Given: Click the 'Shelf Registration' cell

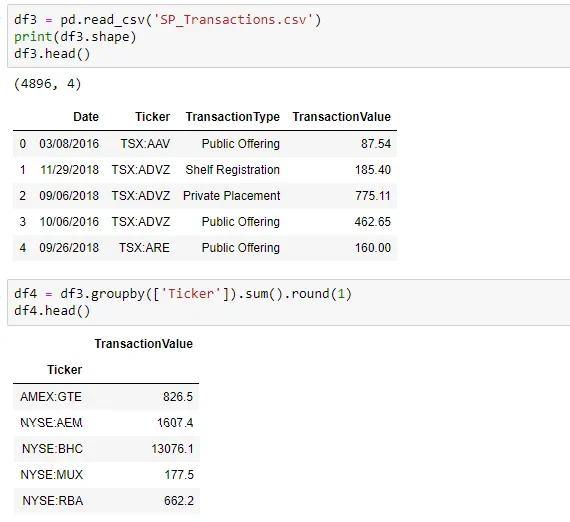Looking at the screenshot, I should [x=233, y=170].
